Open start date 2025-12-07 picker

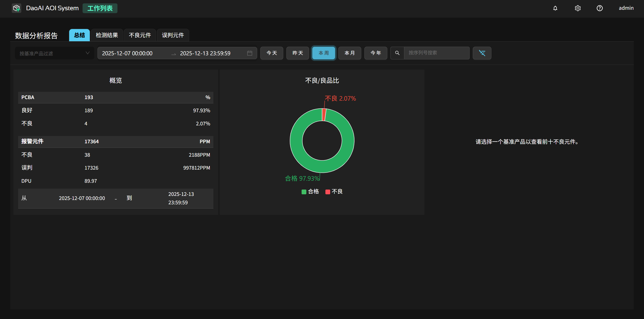pos(127,54)
